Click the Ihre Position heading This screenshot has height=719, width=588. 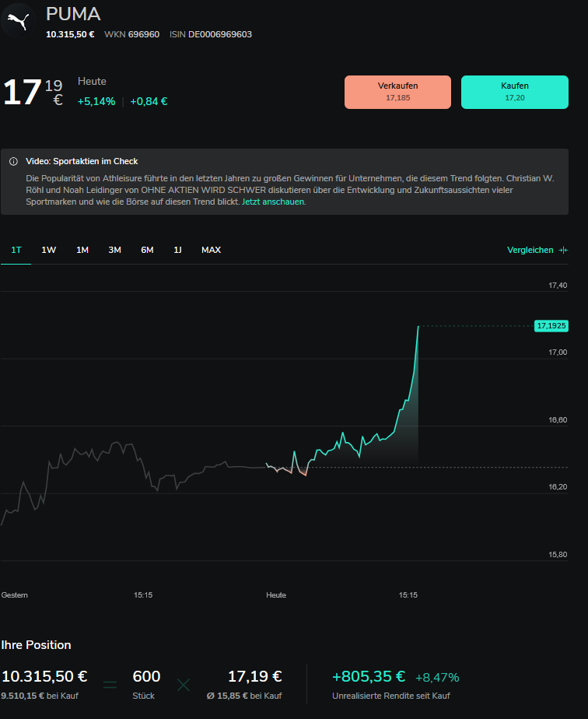coord(36,645)
